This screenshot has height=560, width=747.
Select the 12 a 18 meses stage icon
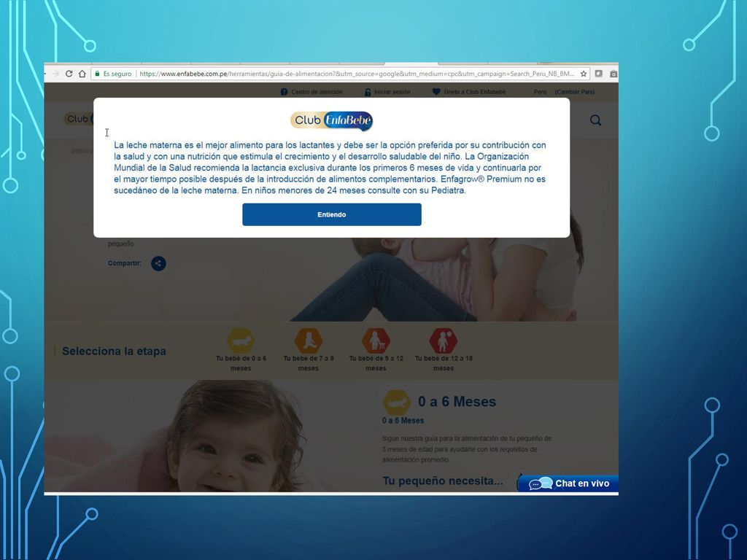click(x=444, y=341)
